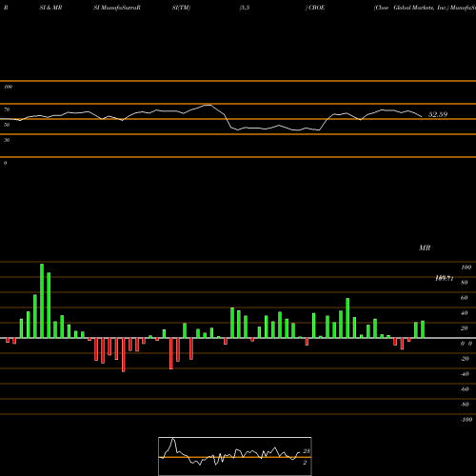The width and height of the screenshot is (476, 476).
Task: Click the MR label above the histogram
Action: [x=425, y=248]
